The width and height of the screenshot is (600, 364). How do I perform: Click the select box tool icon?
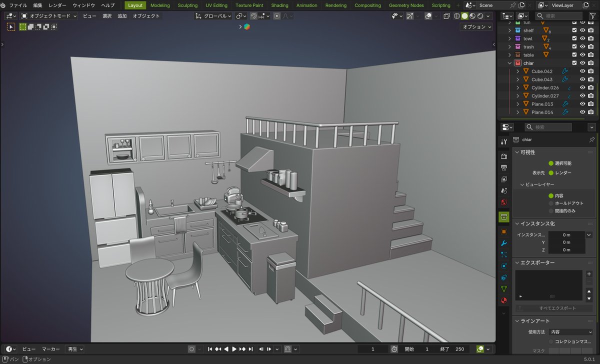pos(11,27)
